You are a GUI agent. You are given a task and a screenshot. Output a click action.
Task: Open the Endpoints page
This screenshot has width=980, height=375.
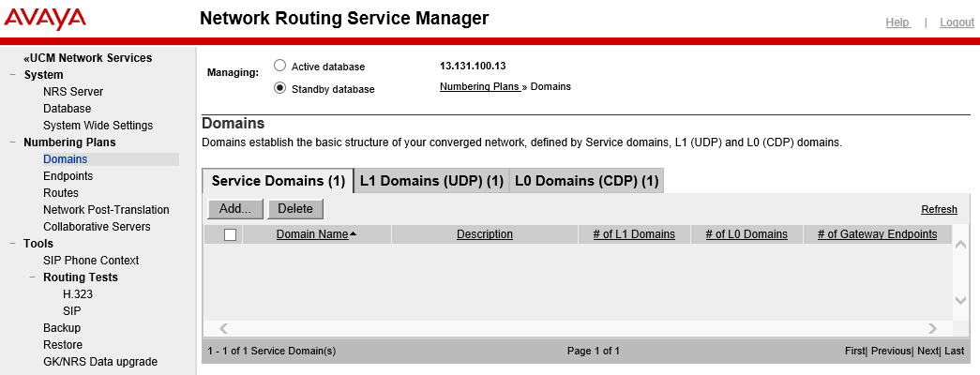68,175
